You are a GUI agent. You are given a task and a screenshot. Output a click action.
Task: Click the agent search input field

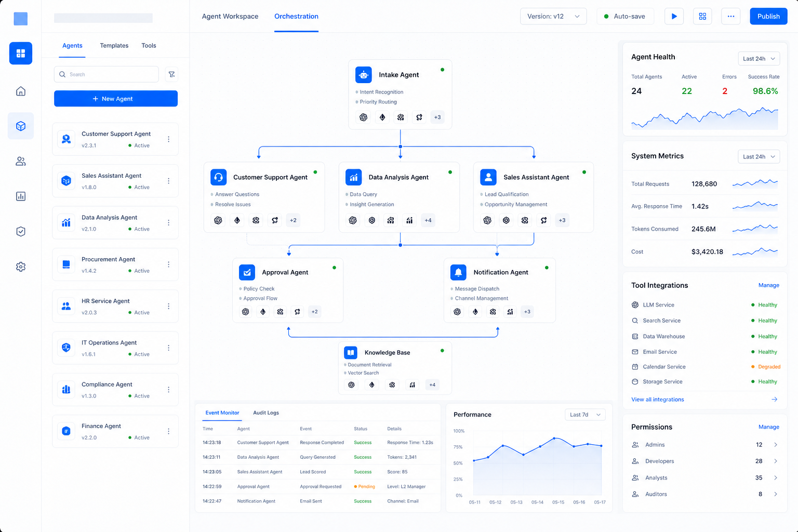[107, 74]
